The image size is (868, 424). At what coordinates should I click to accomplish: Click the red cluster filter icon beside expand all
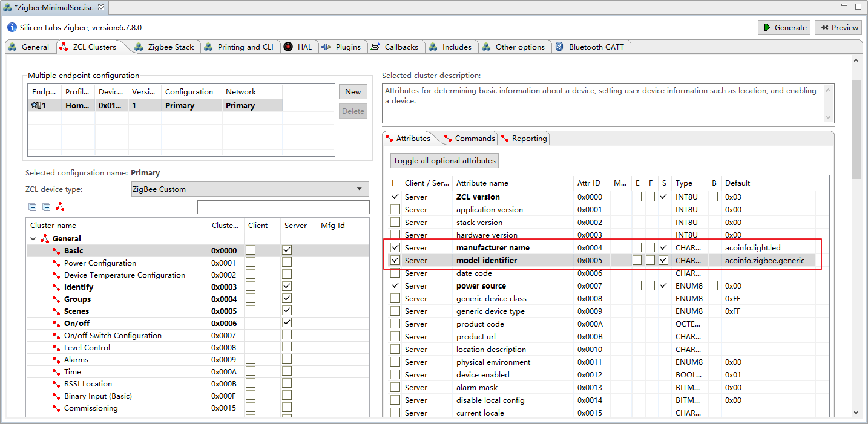[x=60, y=207]
